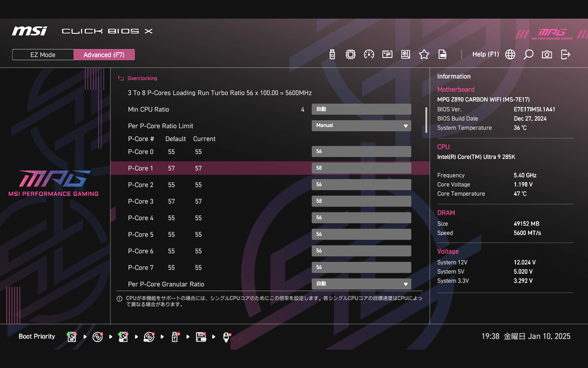
Task: Select floppy disk boot device icon
Action: (x=200, y=337)
